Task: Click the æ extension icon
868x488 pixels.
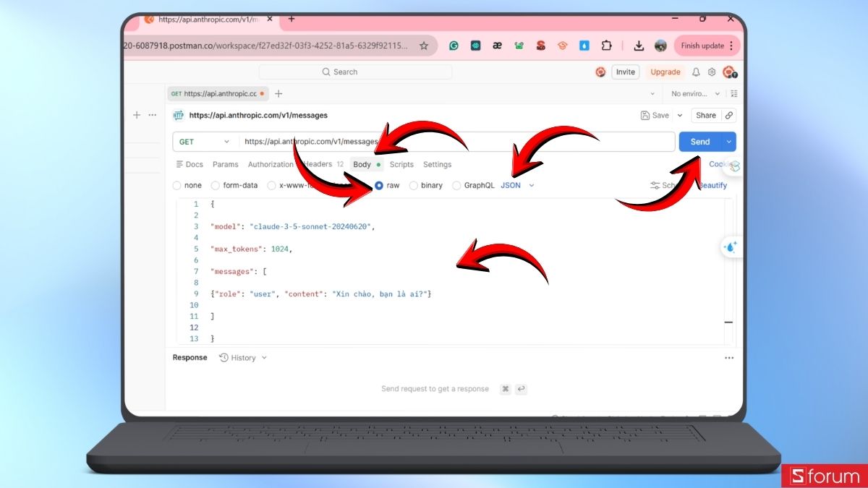Action: point(497,46)
